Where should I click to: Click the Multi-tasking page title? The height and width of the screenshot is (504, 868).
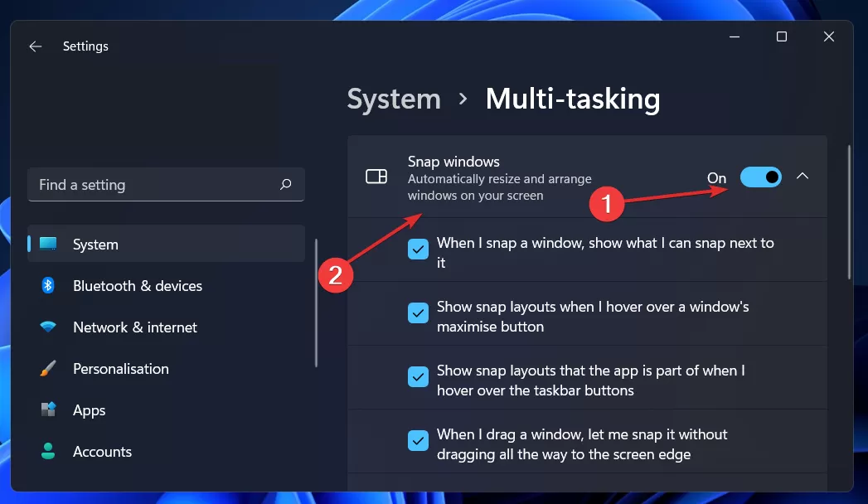[572, 99]
